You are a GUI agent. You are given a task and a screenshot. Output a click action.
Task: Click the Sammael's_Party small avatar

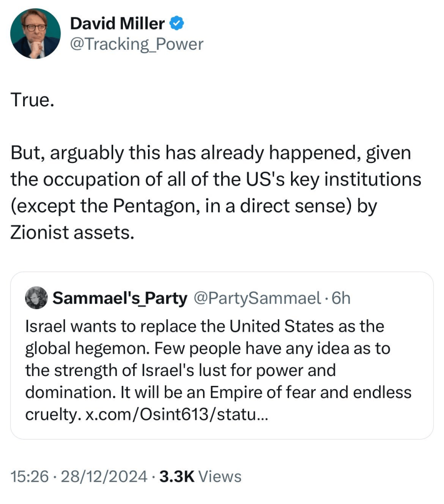(35, 298)
